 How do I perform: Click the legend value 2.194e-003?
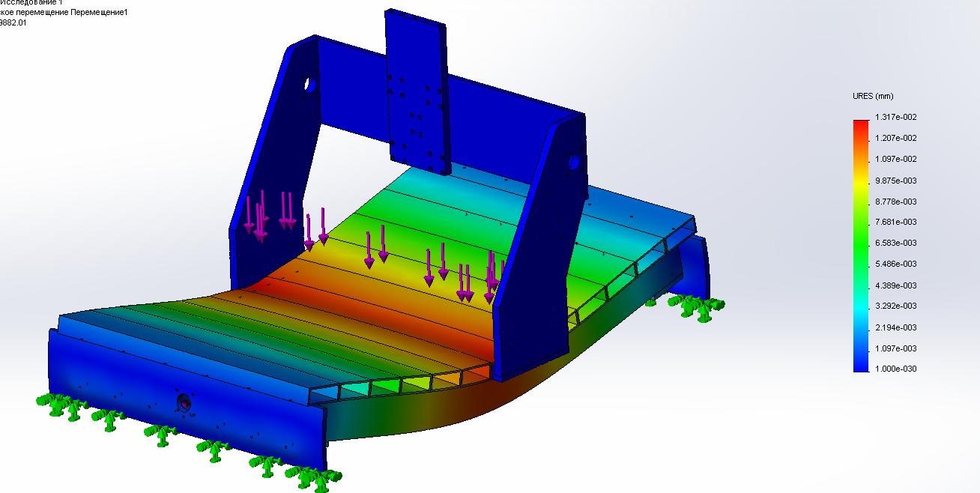coord(895,327)
